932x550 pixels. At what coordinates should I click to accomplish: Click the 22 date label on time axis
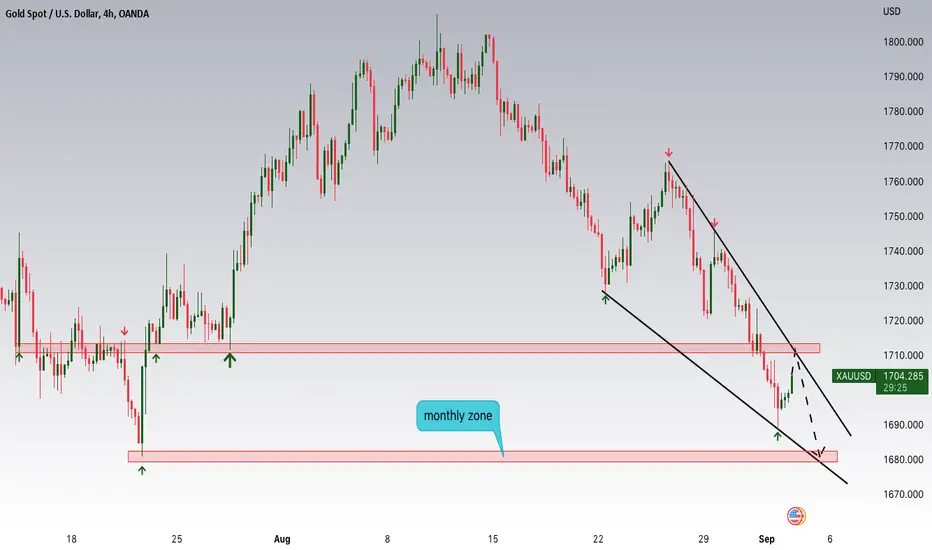(x=598, y=539)
